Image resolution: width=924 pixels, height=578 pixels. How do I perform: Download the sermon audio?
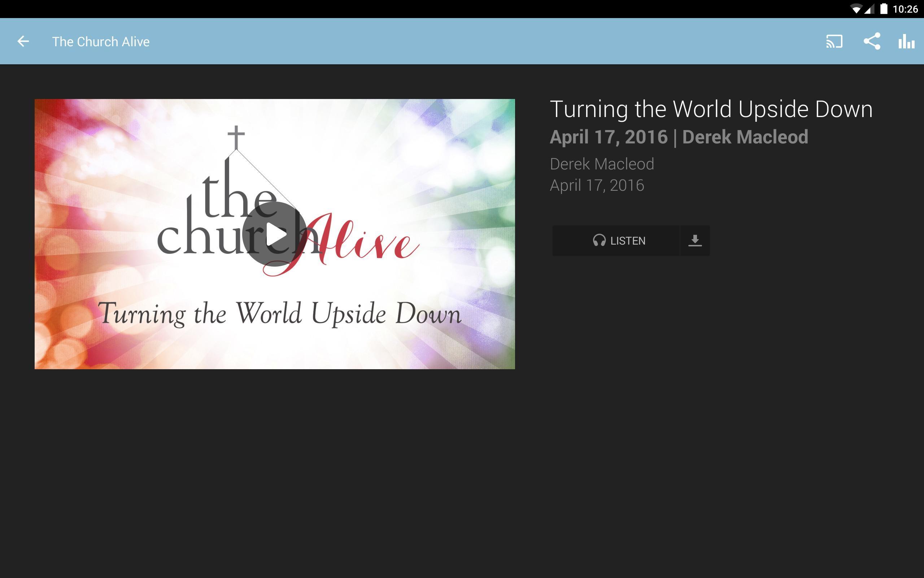695,241
